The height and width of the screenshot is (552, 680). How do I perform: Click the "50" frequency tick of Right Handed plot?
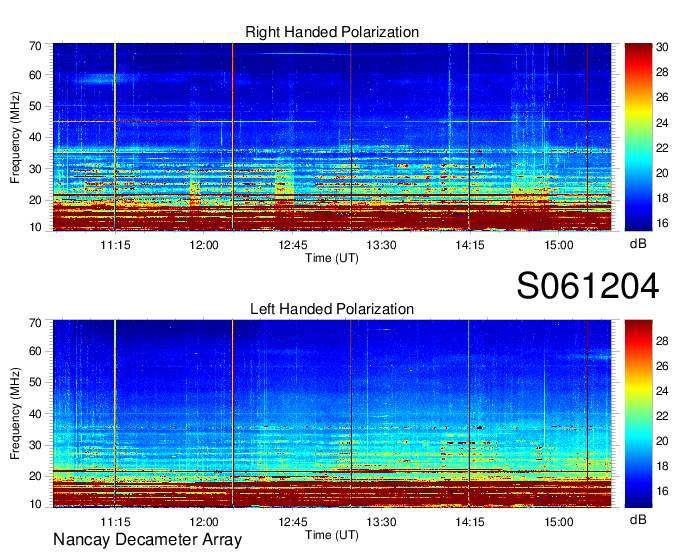tap(35, 106)
